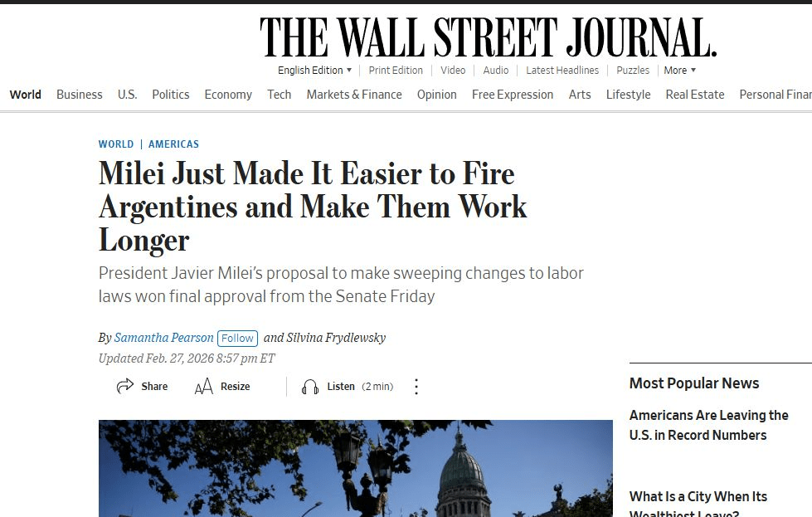Open the three-dot more options menu
812x517 pixels.
[416, 387]
